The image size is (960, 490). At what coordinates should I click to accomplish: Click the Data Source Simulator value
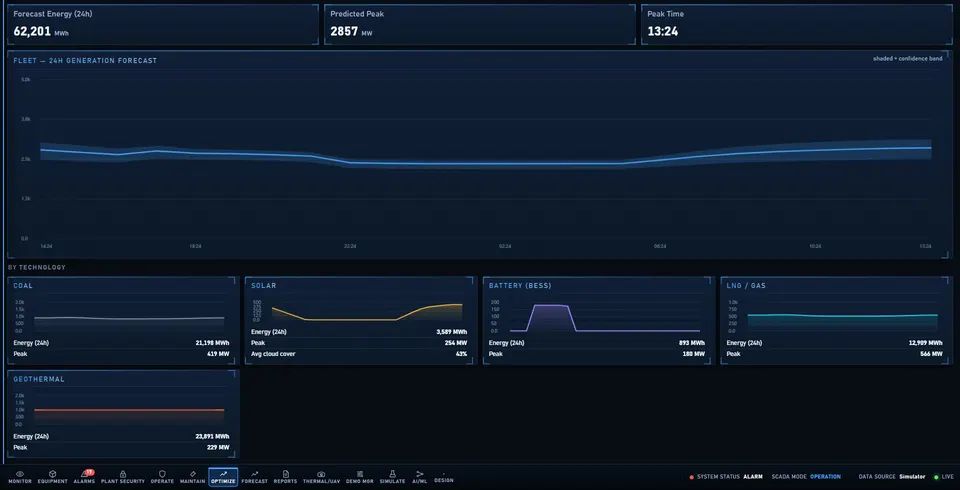tap(912, 477)
